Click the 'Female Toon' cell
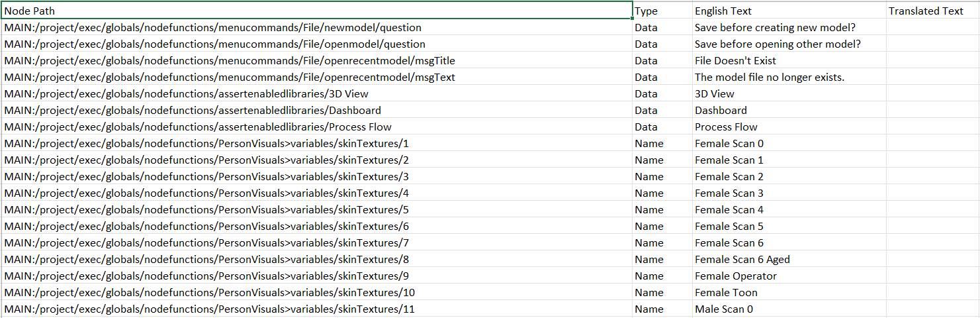This screenshot has height=318, width=980. click(789, 292)
